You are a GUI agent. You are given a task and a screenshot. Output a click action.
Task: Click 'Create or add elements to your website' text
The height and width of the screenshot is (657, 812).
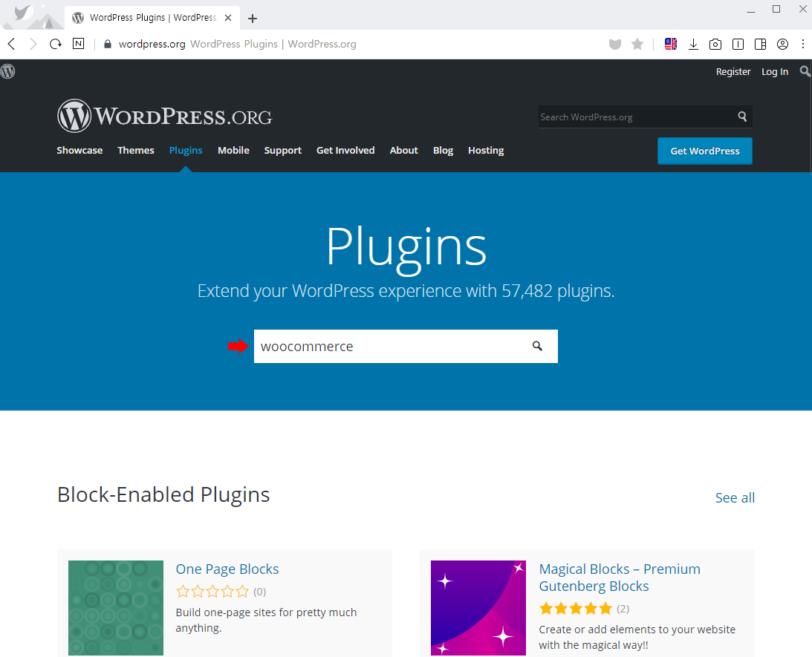[x=637, y=630]
